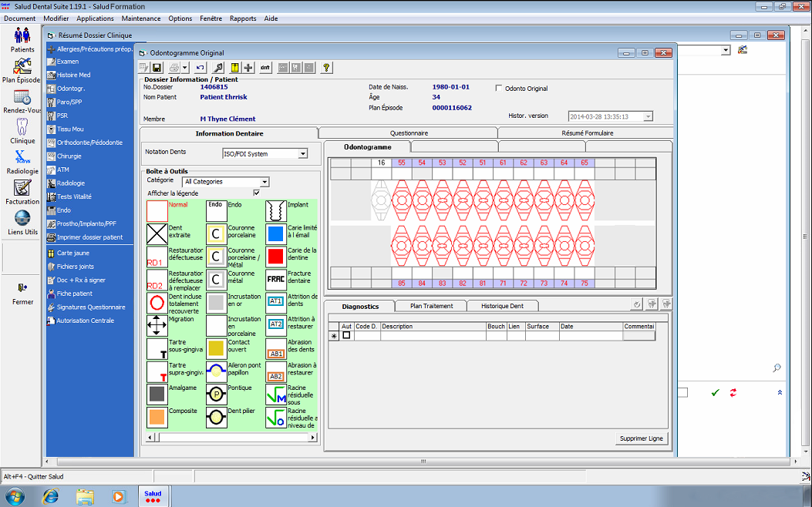
Task: Select the Fracture dentaire FRAC tool
Action: (276, 280)
